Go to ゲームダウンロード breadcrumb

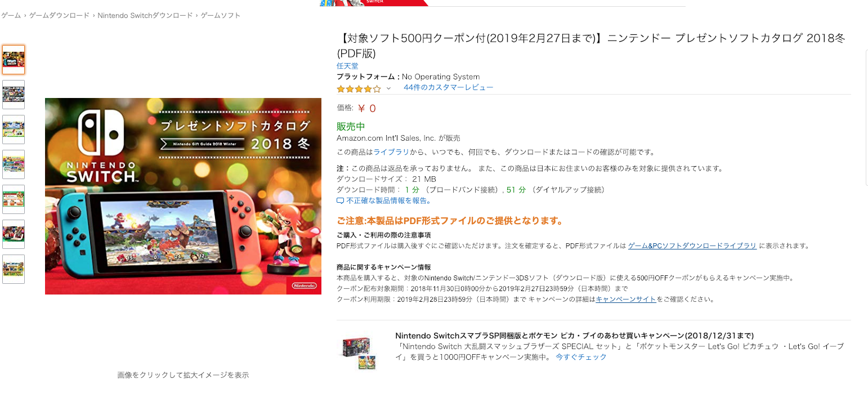tap(59, 15)
